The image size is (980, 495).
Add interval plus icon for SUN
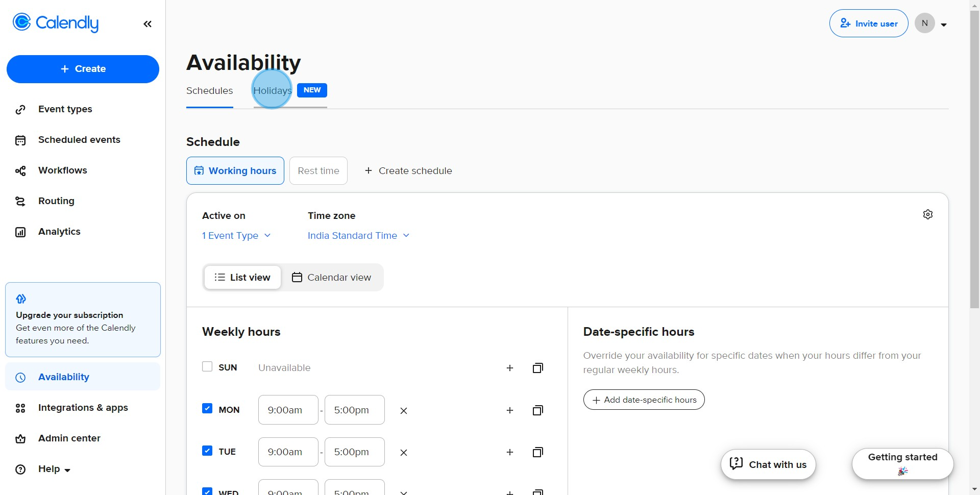[x=509, y=368]
